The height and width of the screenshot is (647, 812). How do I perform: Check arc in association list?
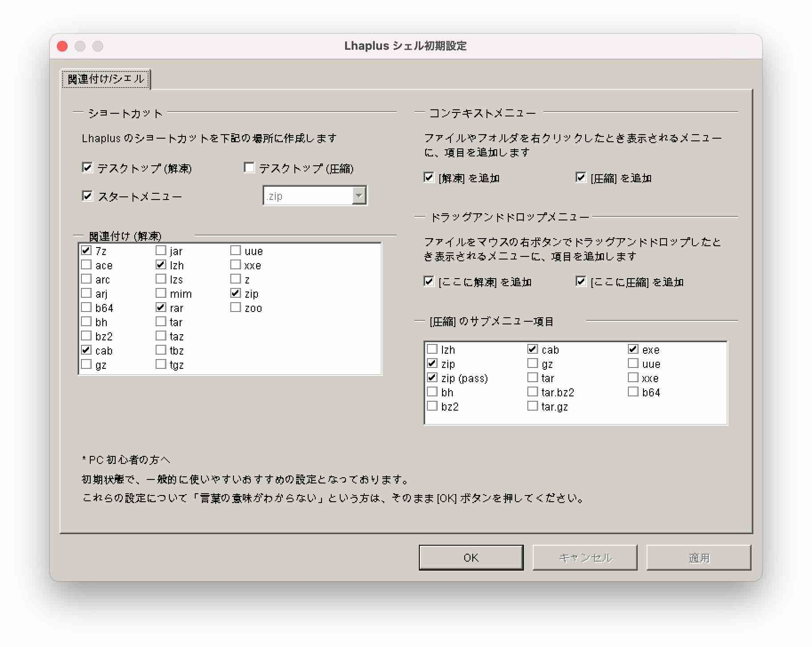pyautogui.click(x=86, y=279)
